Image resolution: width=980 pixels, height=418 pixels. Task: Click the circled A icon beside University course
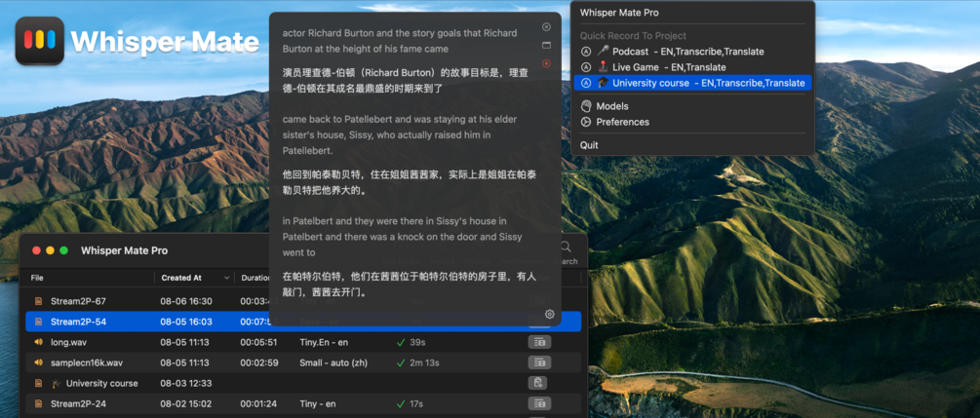tap(586, 83)
